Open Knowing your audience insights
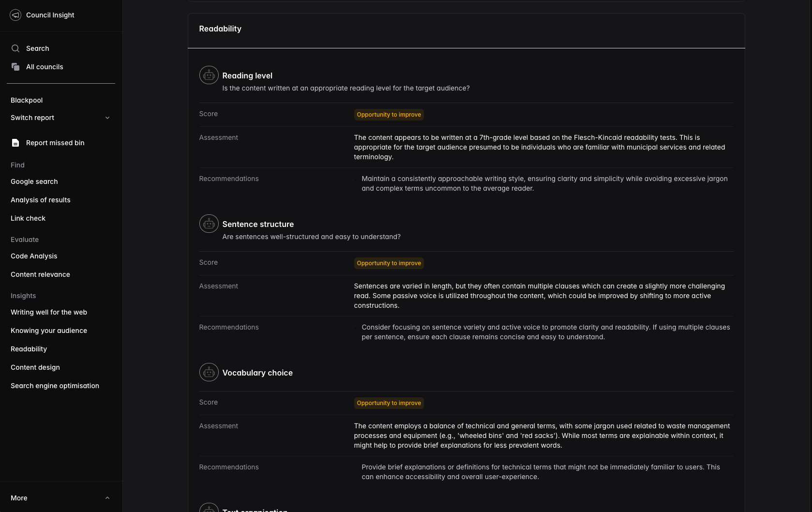 (49, 331)
